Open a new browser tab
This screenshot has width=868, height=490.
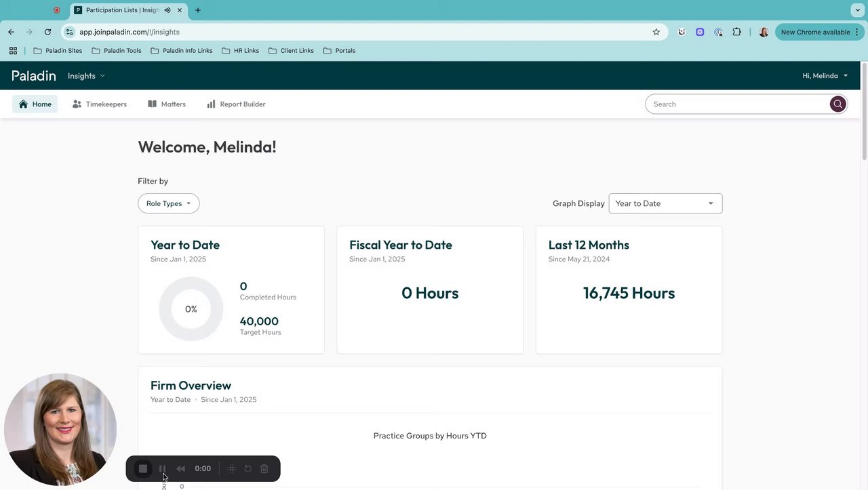coord(198,10)
